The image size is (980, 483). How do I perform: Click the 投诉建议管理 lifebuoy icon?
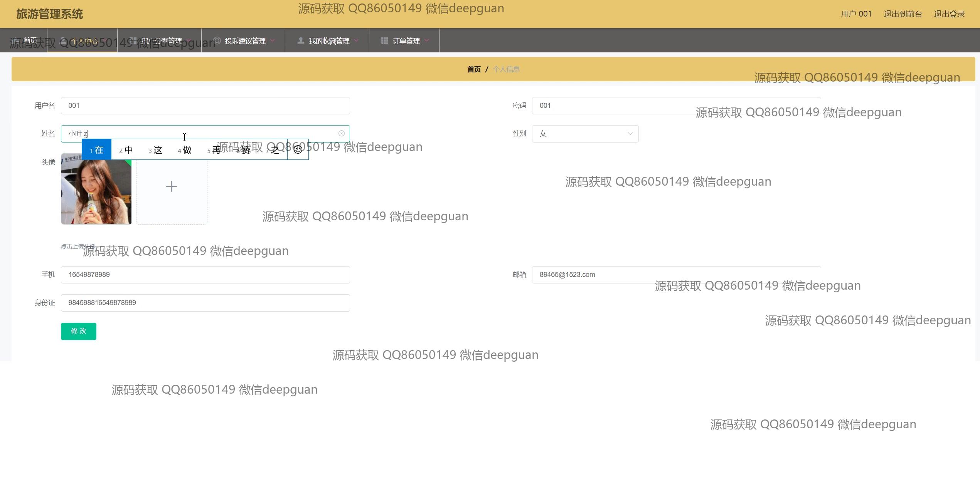point(217,40)
